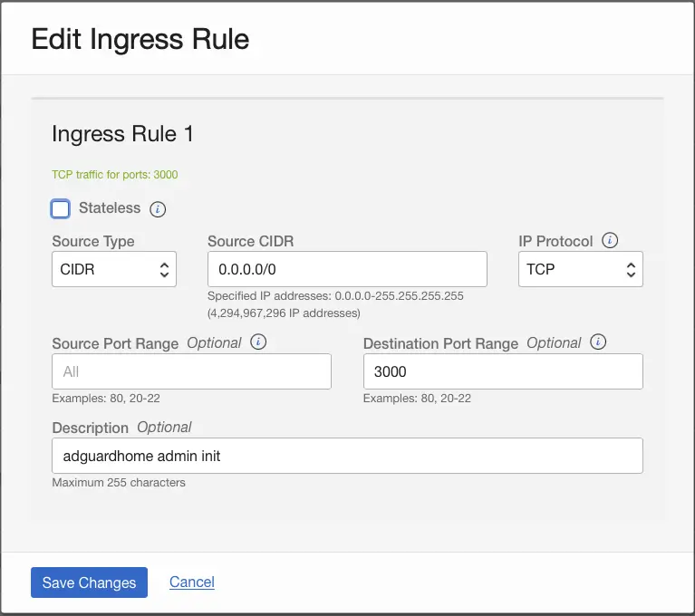Click the Edit Ingress Rule dialog title
The height and width of the screenshot is (616, 695).
pyautogui.click(x=140, y=39)
